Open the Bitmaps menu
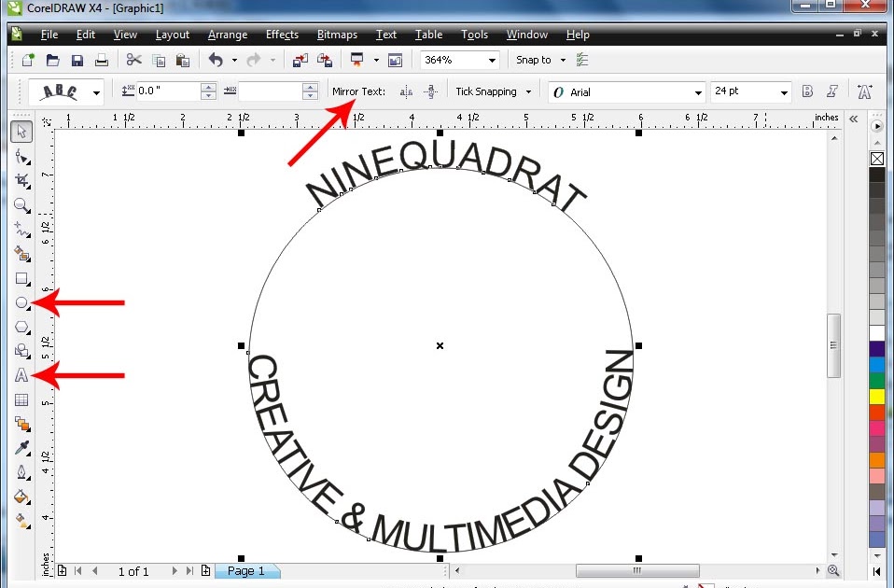The width and height of the screenshot is (894, 588). coord(337,35)
